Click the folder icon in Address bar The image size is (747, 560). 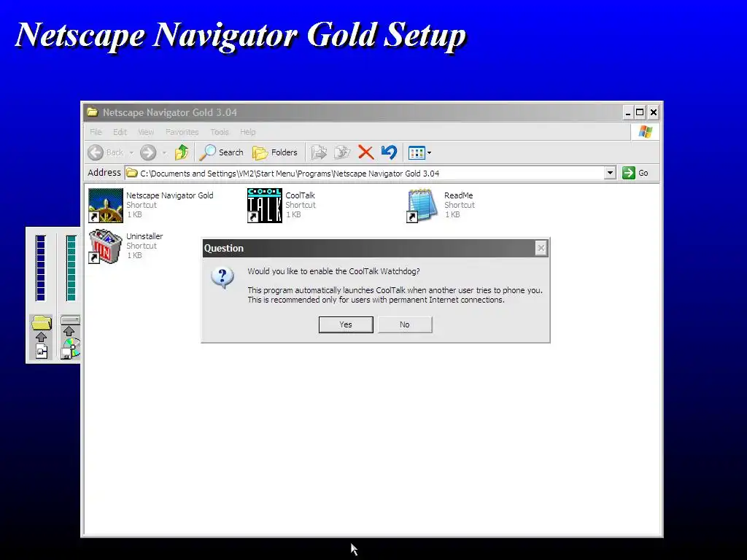click(132, 173)
